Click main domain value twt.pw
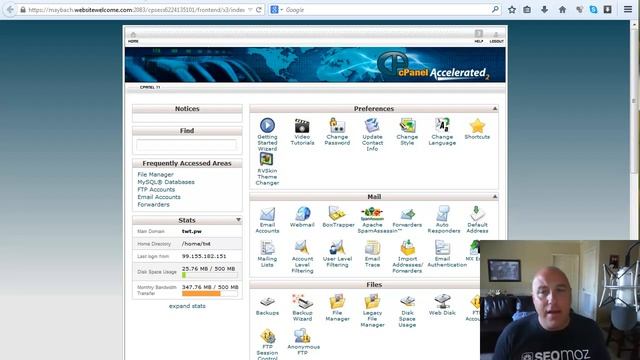 (191, 231)
